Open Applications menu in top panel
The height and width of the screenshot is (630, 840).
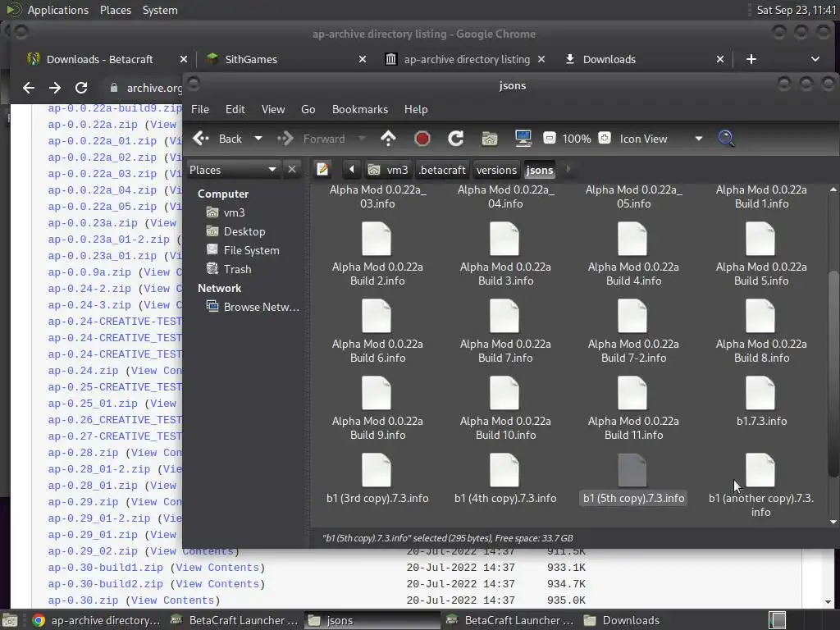click(58, 10)
